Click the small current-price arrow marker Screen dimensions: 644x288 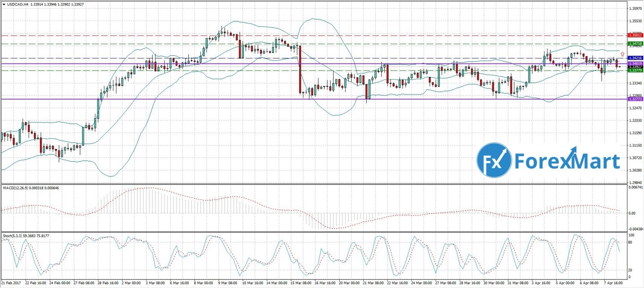(x=620, y=67)
